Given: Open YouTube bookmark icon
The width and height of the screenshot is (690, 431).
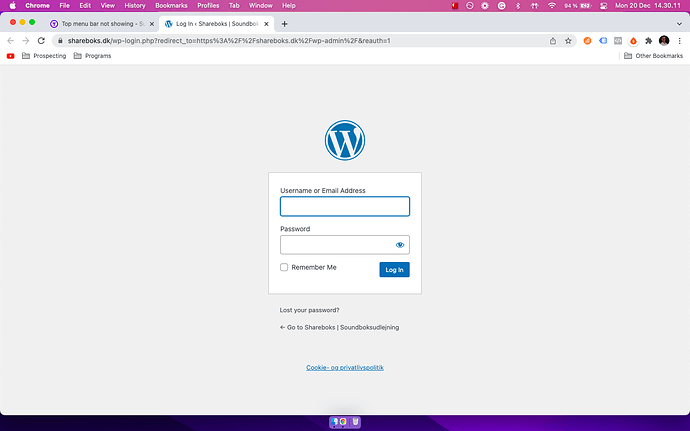Looking at the screenshot, I should coord(11,56).
